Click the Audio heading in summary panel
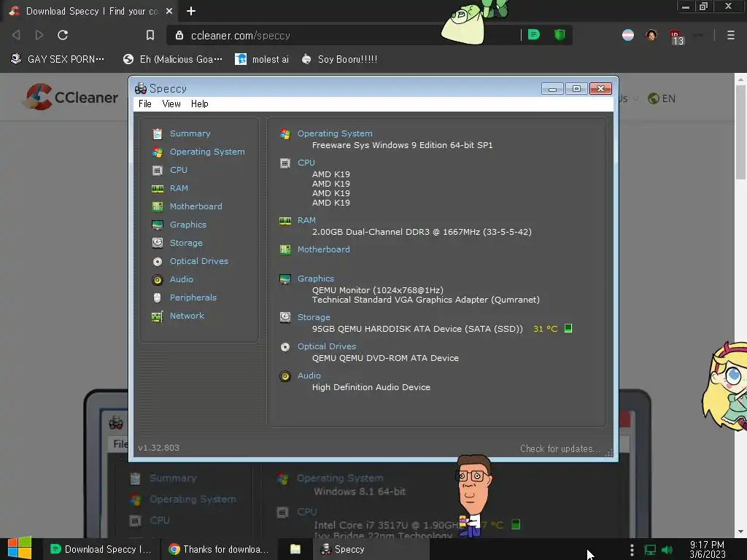 [x=309, y=376]
